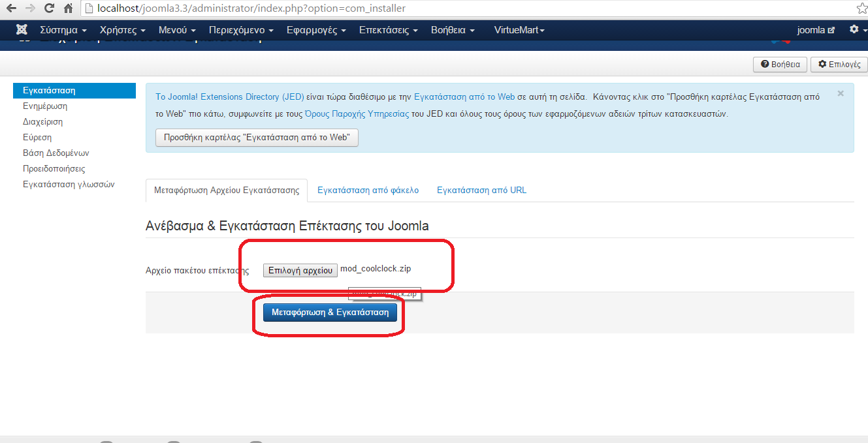Open the Σύστημα dropdown menu
Screen dimensions: 868x443
pyautogui.click(x=63, y=30)
